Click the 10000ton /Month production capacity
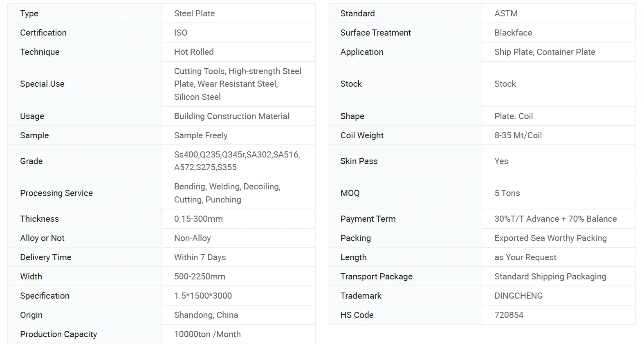644x351 pixels. click(207, 334)
